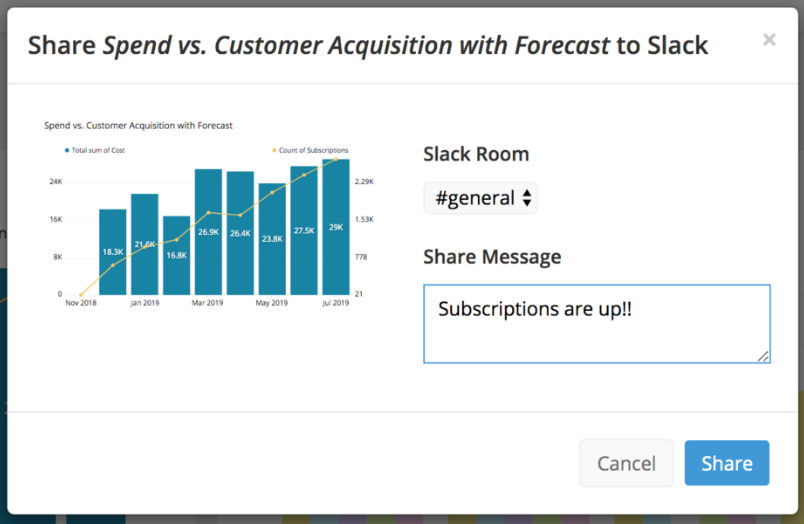Click the 29K bar for Jul 2019
Screen dimensions: 804x524
tap(336, 227)
